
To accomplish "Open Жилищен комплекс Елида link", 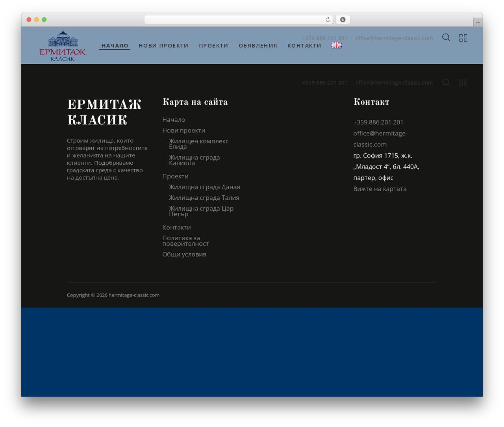I will click(x=198, y=144).
